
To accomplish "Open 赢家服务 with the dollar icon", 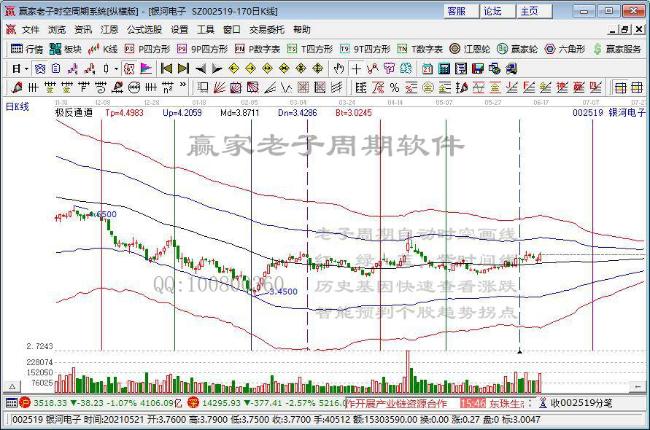I will (617, 49).
